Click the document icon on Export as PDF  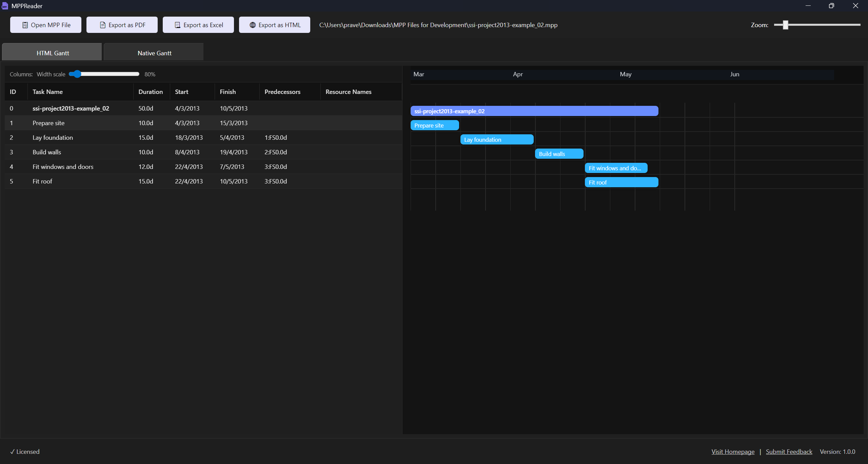click(102, 25)
